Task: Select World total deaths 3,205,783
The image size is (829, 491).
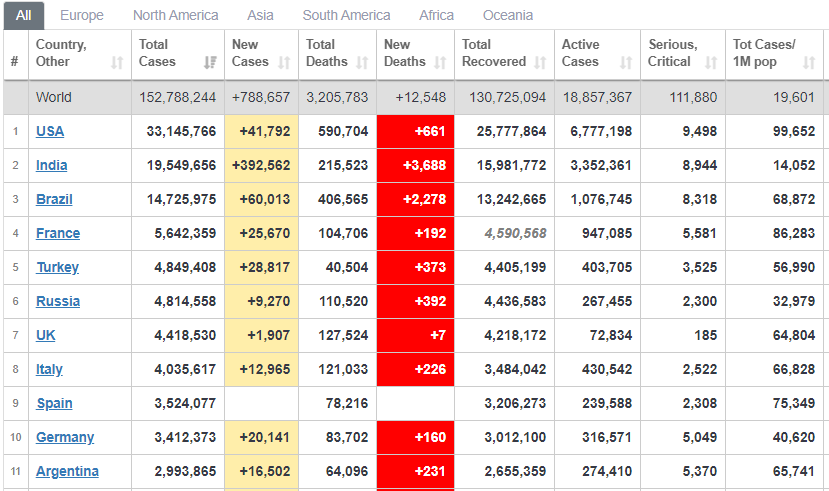Action: click(337, 97)
